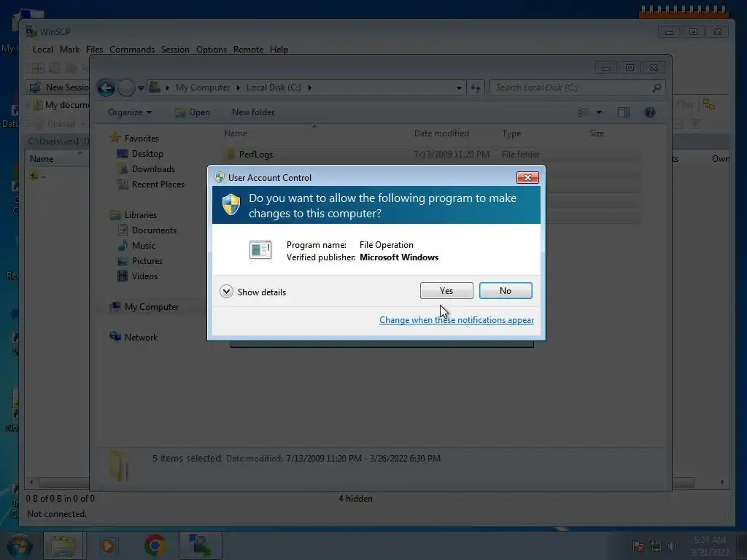747x560 pixels.
Task: Click My Computer in the breadcrumb path
Action: (x=203, y=87)
